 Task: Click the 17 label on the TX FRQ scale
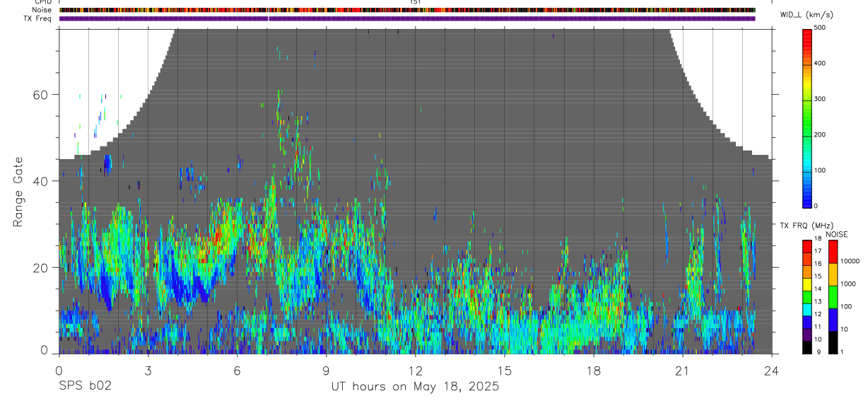818,252
